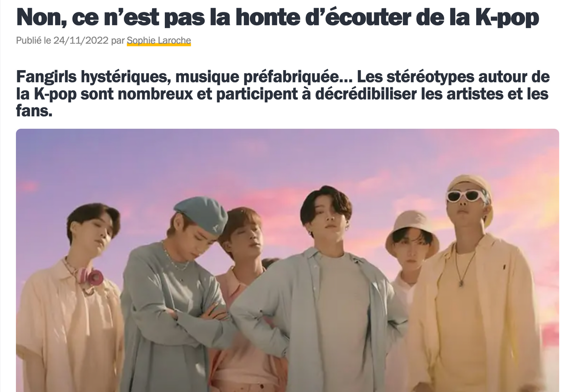Click the beige bucket hat in photo
Image resolution: width=584 pixels, height=392 pixels.
coord(411,231)
